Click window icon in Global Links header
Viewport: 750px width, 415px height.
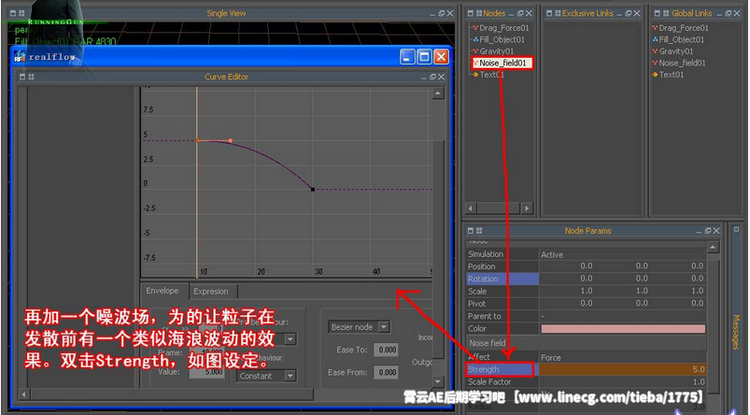click(x=657, y=13)
